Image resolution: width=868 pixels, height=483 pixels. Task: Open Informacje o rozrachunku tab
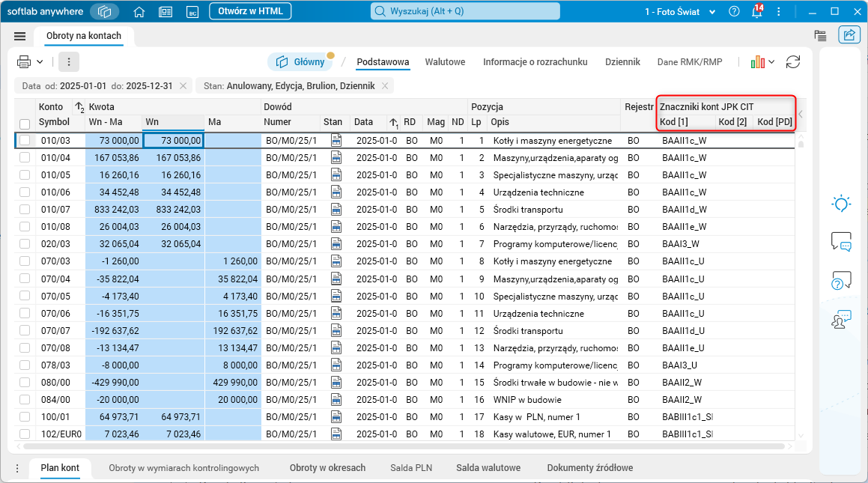(535, 62)
